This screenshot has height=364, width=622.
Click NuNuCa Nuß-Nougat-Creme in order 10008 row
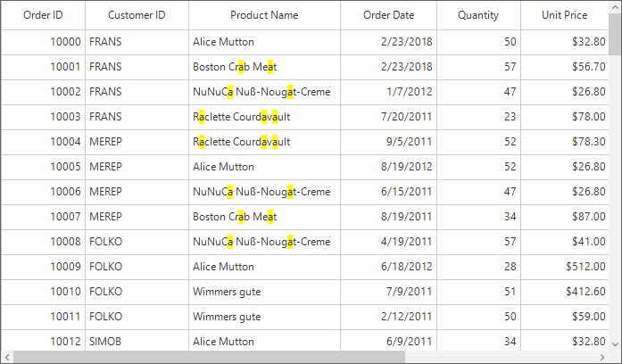[261, 242]
